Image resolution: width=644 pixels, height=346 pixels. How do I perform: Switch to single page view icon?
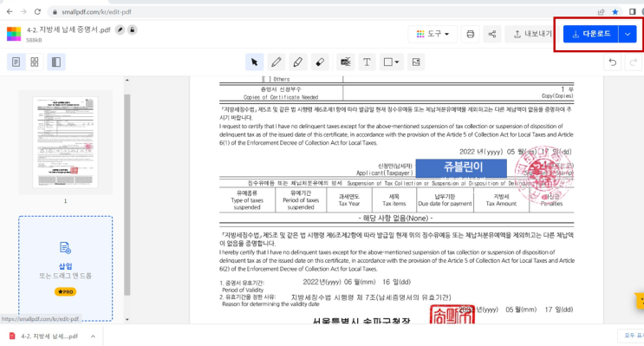pyautogui.click(x=16, y=62)
